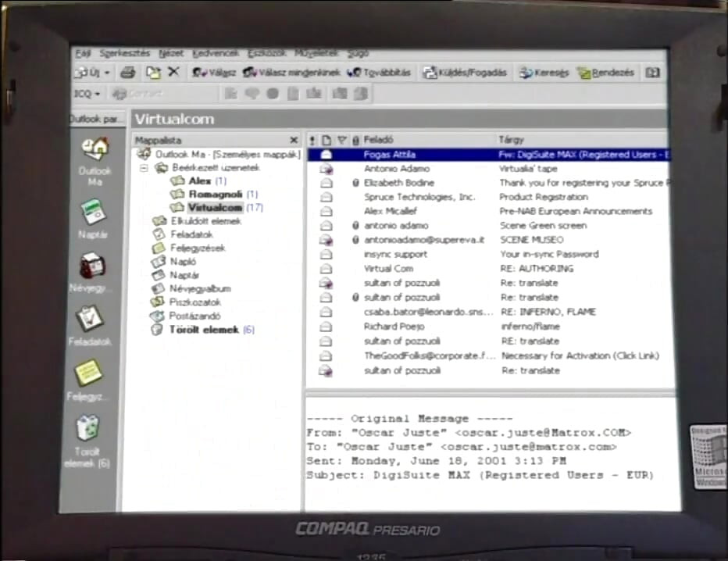Click the Küldés/Fogadás button

pos(465,73)
